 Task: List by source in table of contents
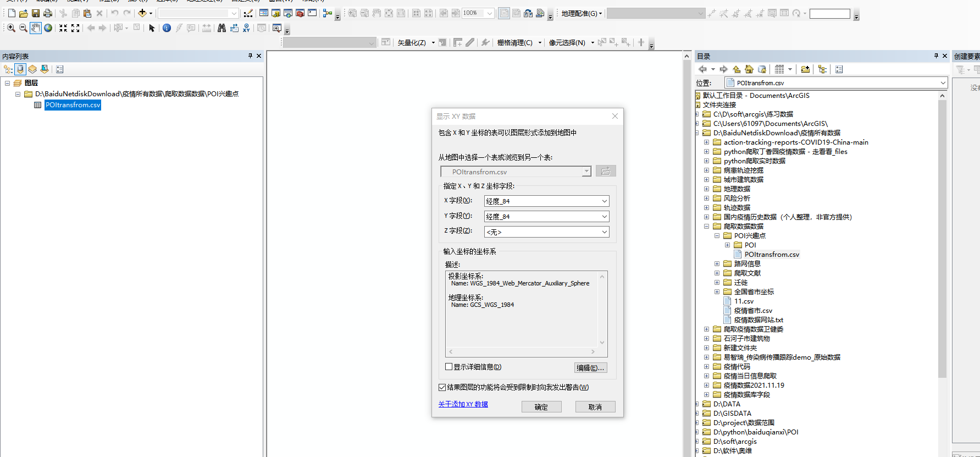click(x=20, y=69)
